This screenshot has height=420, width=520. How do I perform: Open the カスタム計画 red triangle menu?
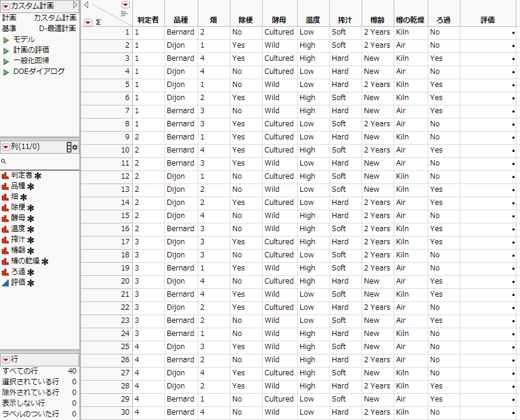(x=7, y=5)
